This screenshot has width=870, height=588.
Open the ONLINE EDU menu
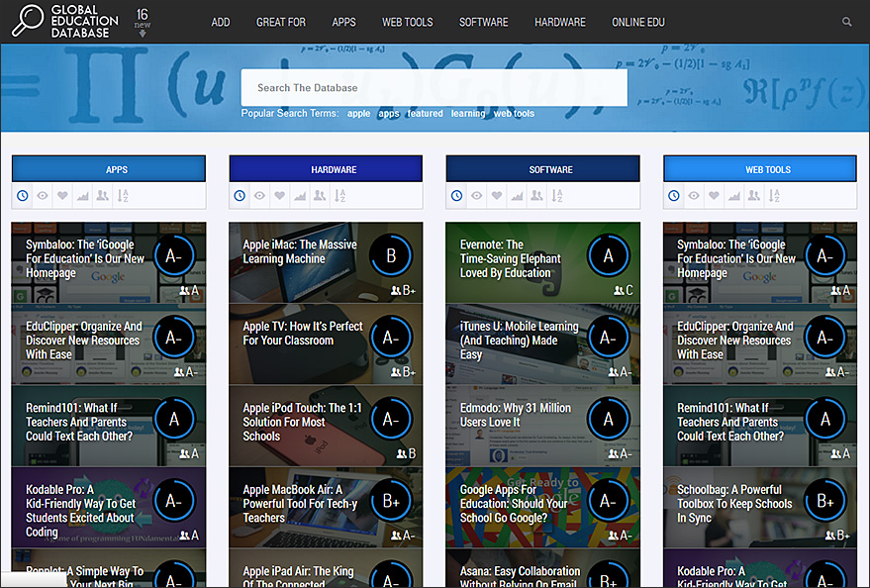(638, 22)
